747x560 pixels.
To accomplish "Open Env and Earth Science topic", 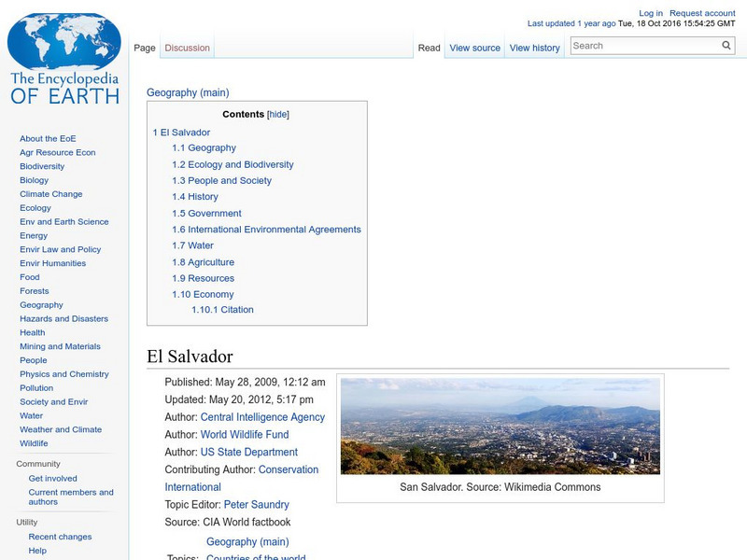I will (x=63, y=221).
